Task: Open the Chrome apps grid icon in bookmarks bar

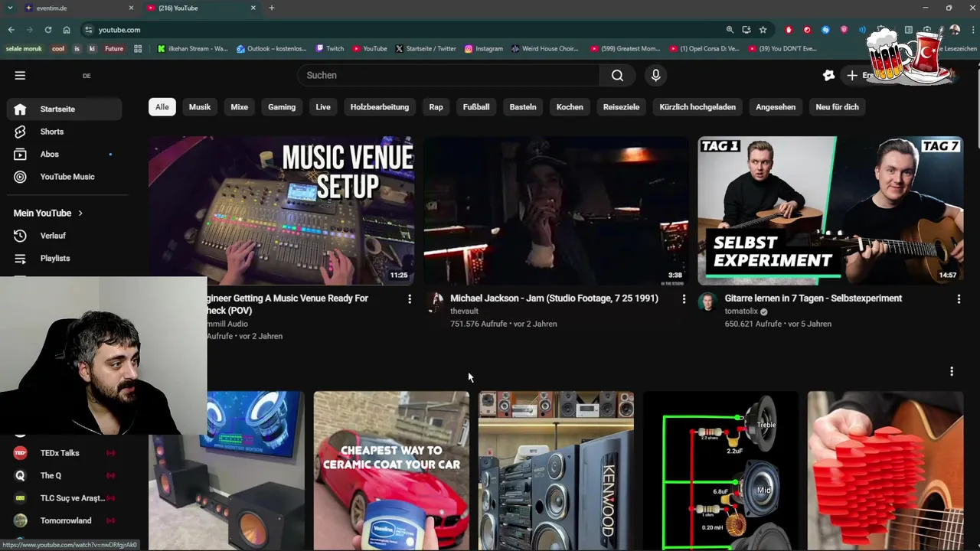Action: (138, 48)
